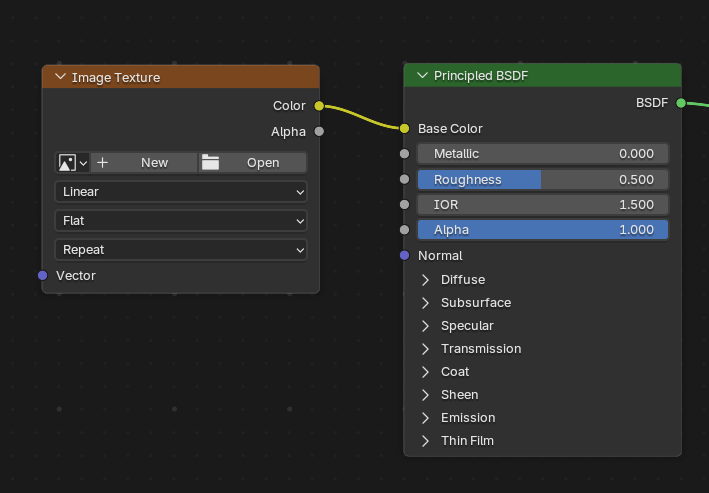Click the IOR input socket
Screen dimensions: 709x493
[x=405, y=205]
